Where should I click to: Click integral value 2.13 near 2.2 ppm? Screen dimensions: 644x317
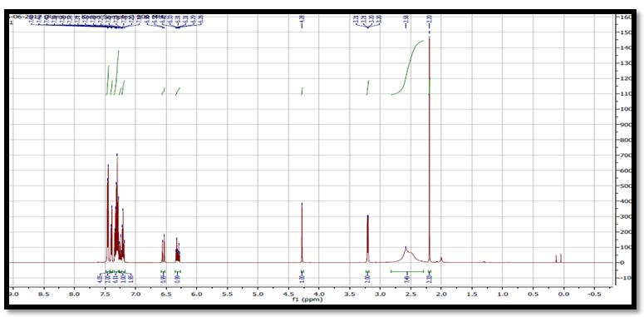pos(430,279)
